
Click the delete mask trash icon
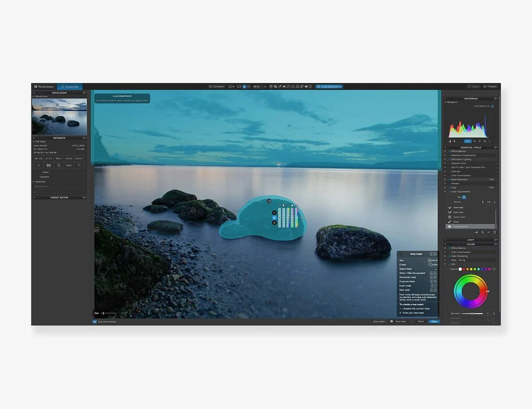click(x=494, y=232)
